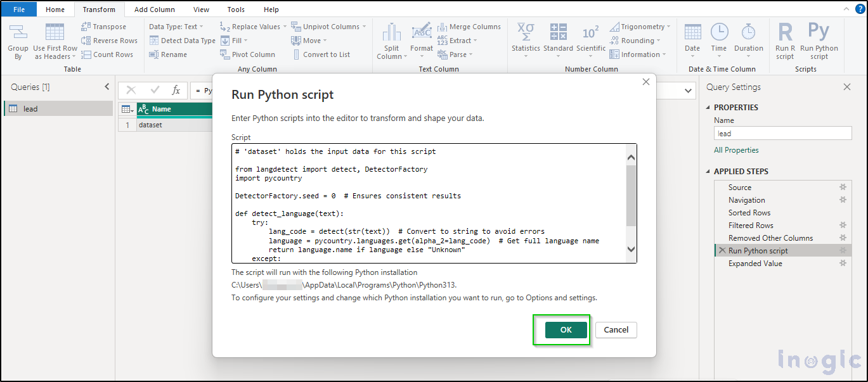This screenshot has width=868, height=382.
Task: Open the Standard number operations
Action: pos(558,42)
